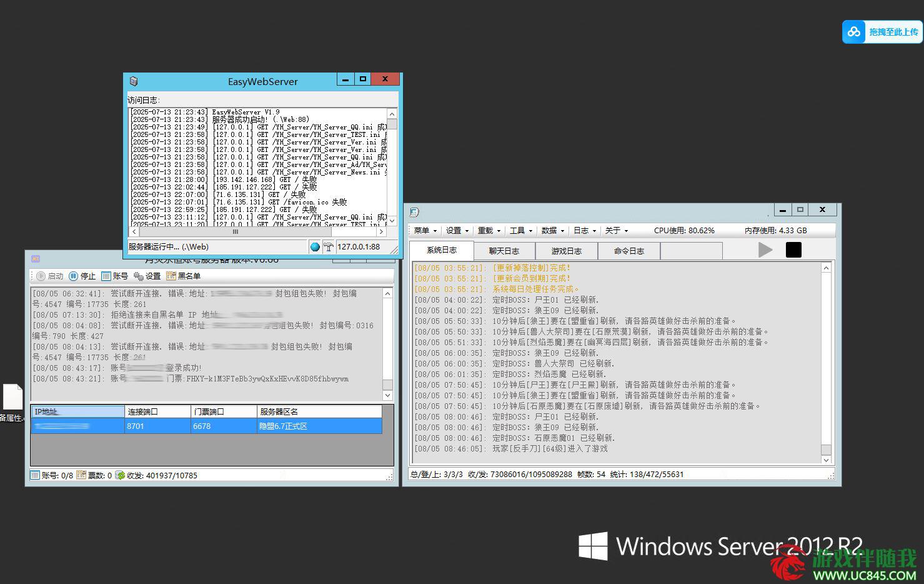
Task: Click EasyWebServer log scroll down arrow
Action: pyautogui.click(x=392, y=221)
